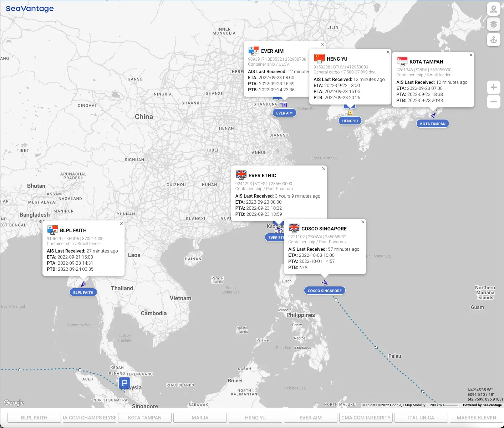The image size is (504, 428).
Task: Close the BLPL FAITH info popup
Action: (121, 224)
